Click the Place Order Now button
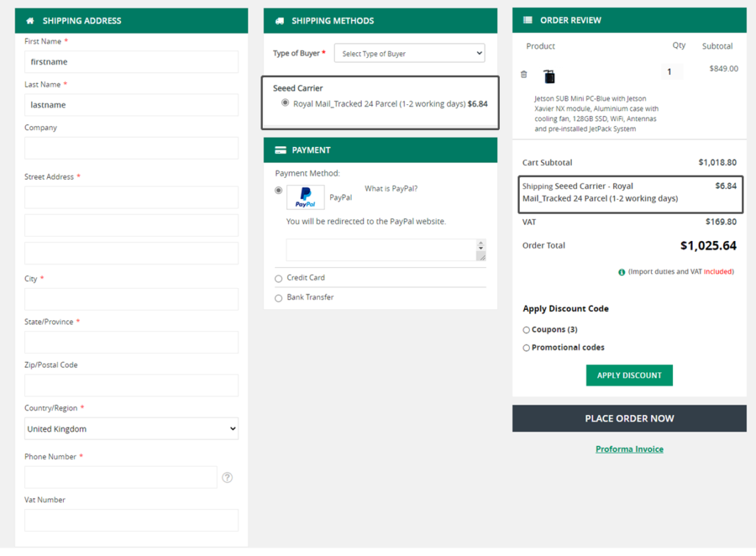 [x=629, y=419]
